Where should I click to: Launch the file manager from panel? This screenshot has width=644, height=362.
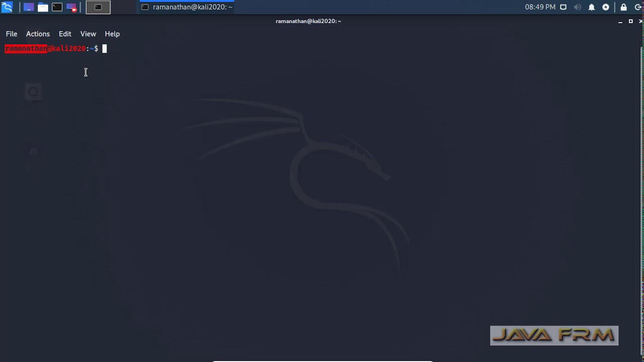(43, 7)
